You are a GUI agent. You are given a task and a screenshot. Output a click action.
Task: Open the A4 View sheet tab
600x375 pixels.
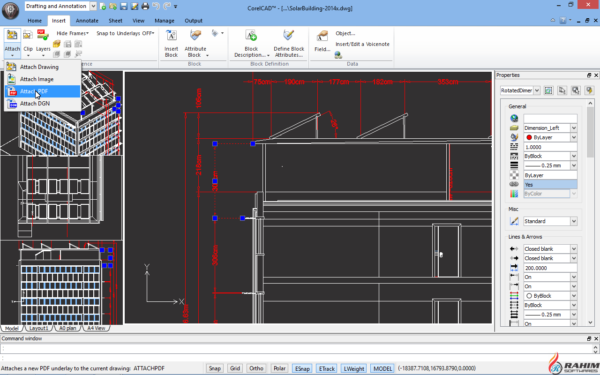[x=96, y=328]
